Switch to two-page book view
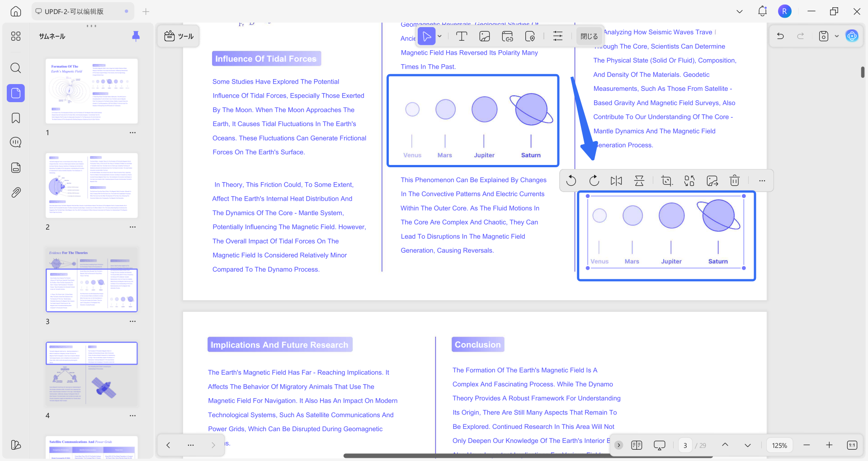868x461 pixels. (637, 445)
